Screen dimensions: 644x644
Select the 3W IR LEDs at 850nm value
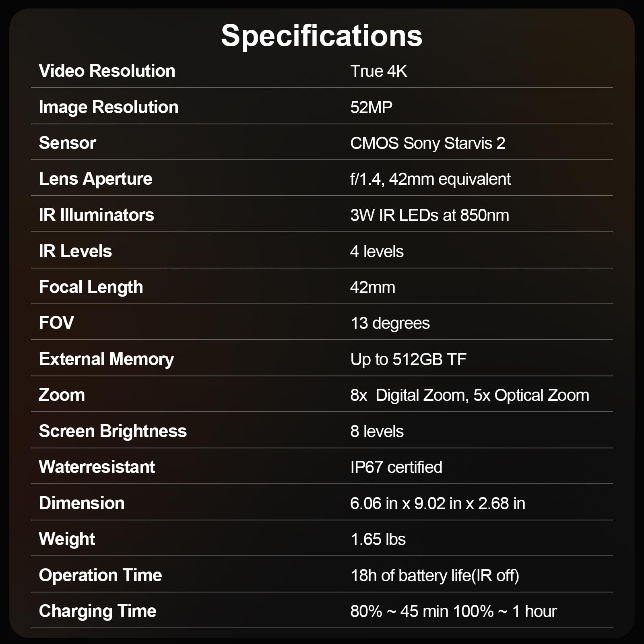429,215
